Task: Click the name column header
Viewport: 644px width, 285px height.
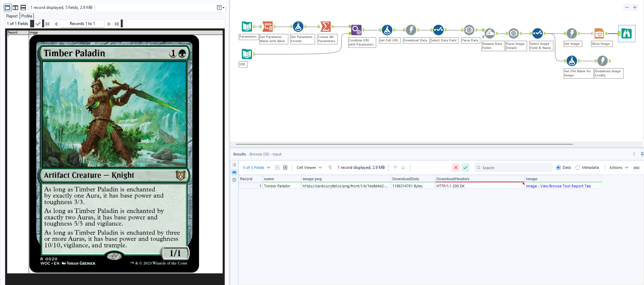Action: [x=282, y=179]
